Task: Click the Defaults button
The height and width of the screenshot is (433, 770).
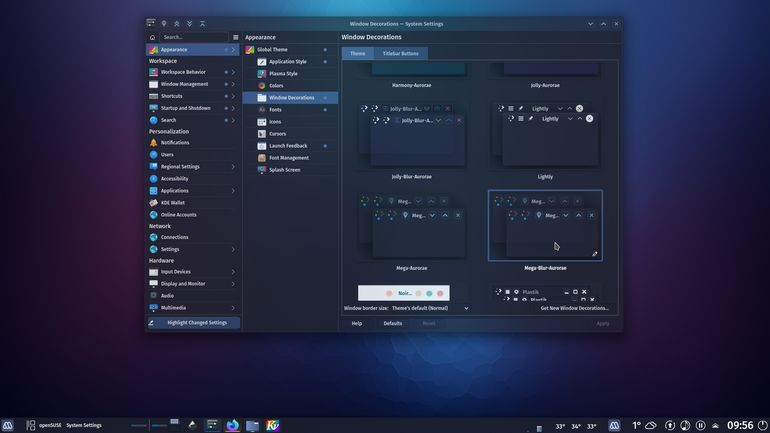Action: click(392, 324)
